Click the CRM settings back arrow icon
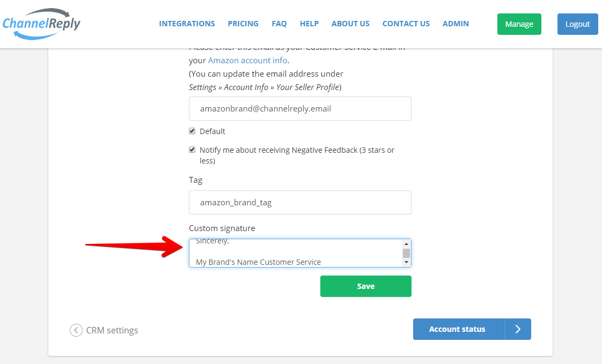This screenshot has width=602, height=364. (76, 330)
